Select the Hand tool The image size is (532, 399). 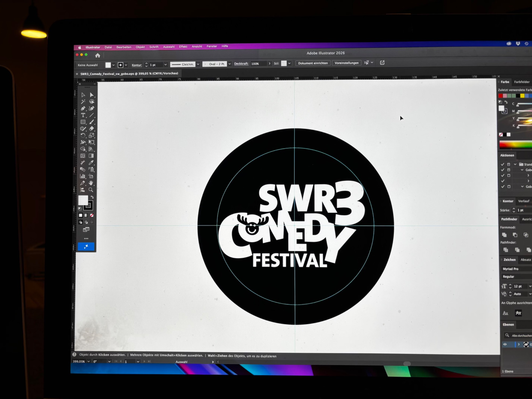click(91, 183)
